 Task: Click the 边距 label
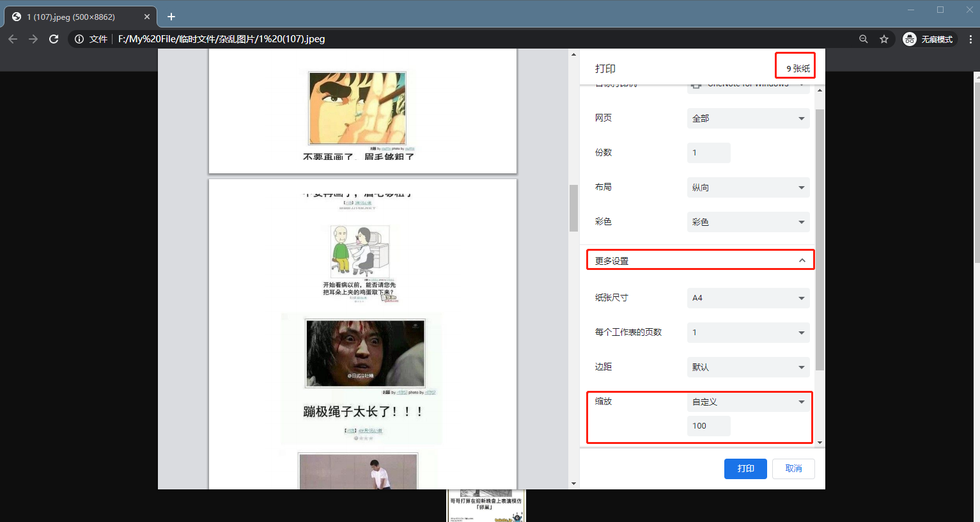pos(603,367)
